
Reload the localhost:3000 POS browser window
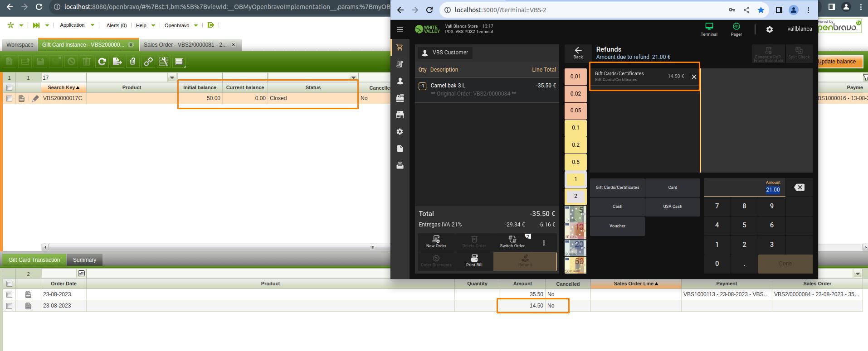click(429, 10)
